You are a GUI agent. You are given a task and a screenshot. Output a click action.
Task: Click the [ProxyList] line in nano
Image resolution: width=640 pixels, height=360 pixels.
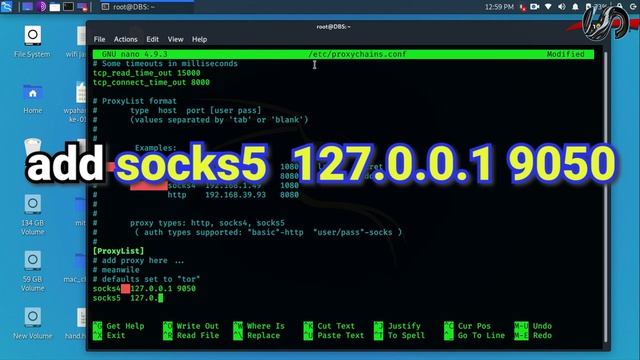118,251
